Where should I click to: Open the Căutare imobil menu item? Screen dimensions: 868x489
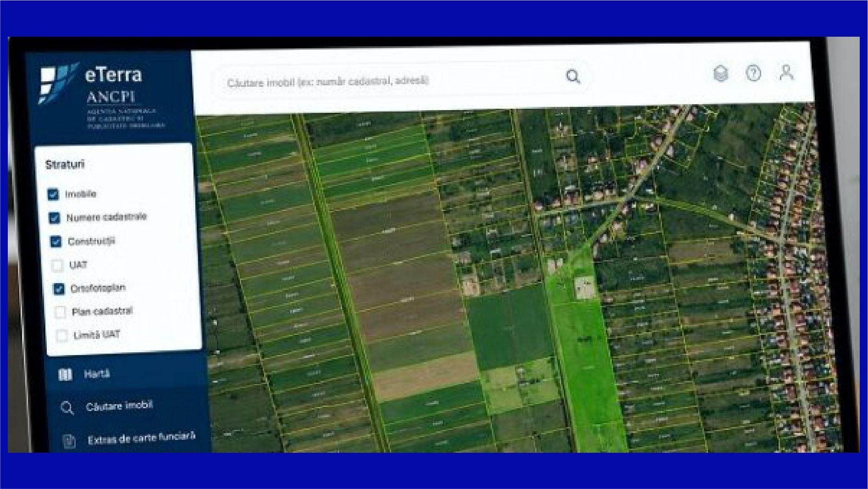point(129,407)
